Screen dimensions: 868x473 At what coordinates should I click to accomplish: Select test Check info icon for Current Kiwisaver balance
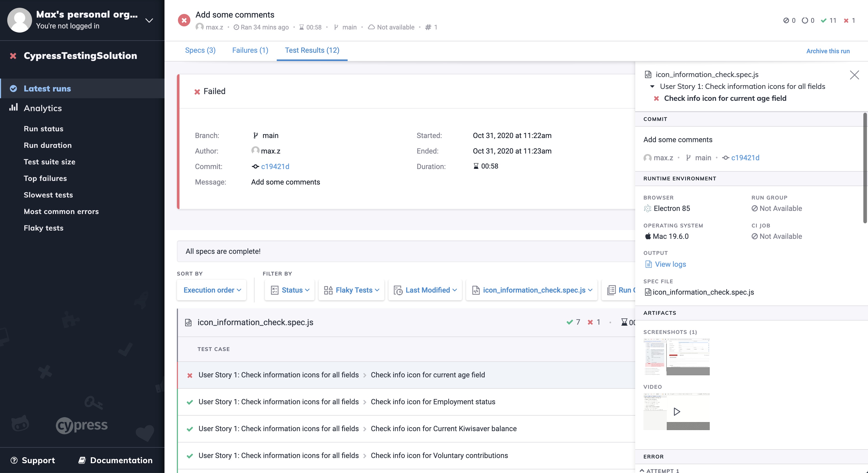[x=406, y=429]
